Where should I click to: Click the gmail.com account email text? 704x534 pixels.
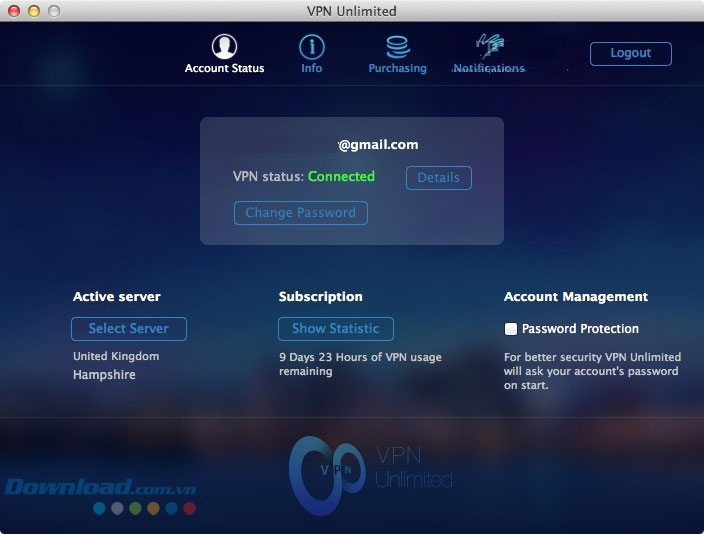coord(378,145)
